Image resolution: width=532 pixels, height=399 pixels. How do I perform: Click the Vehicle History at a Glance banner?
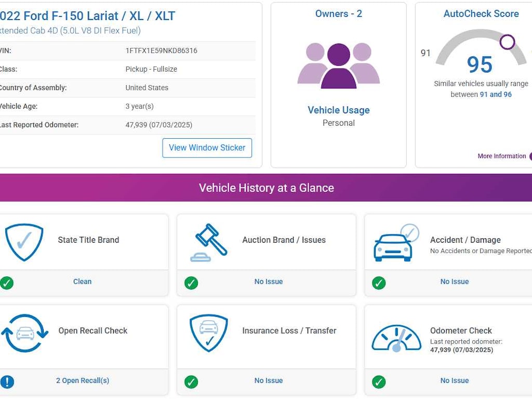point(266,188)
